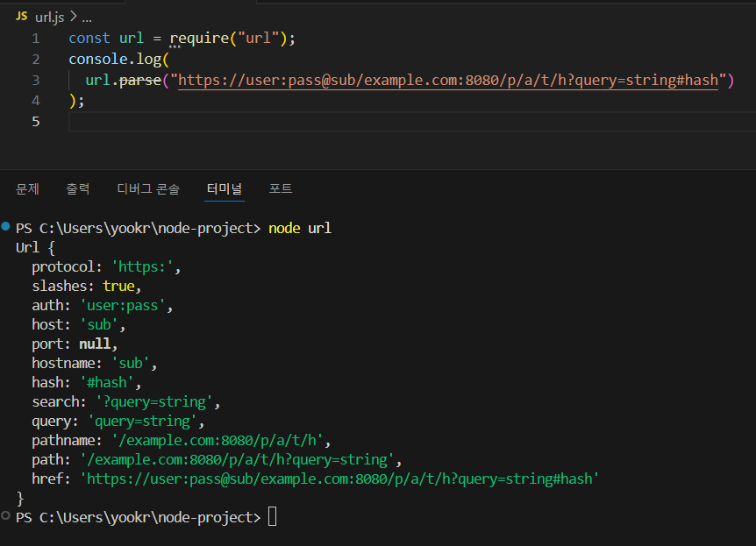Select the 터미널 tab

(225, 188)
